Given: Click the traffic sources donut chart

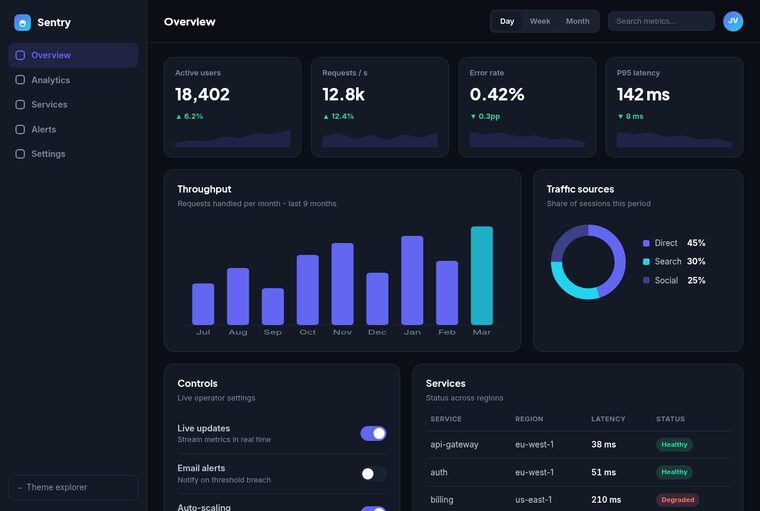Looking at the screenshot, I should [x=588, y=262].
